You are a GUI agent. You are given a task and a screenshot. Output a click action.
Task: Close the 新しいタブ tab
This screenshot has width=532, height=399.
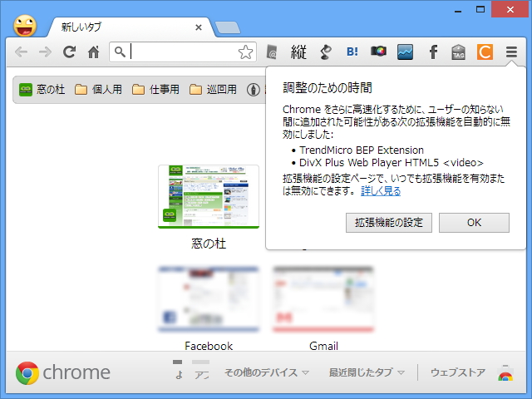(199, 27)
